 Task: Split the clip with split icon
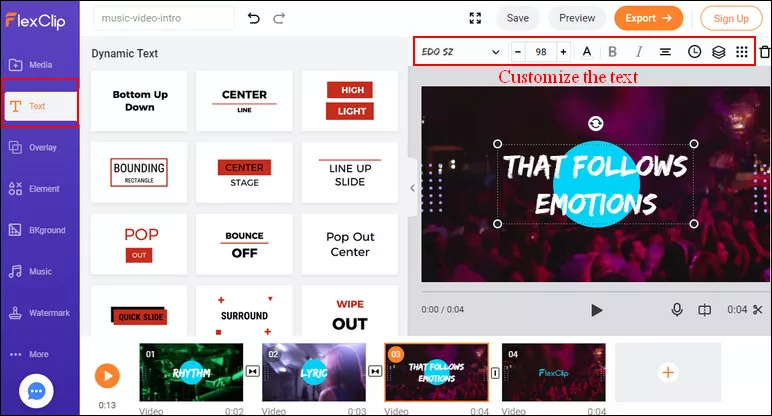(705, 310)
